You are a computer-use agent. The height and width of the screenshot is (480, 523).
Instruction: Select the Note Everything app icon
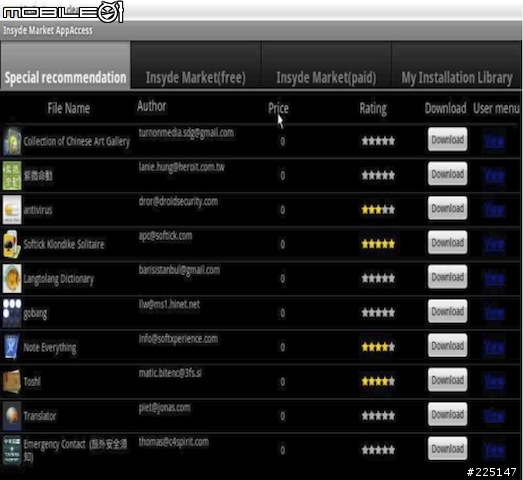point(12,347)
